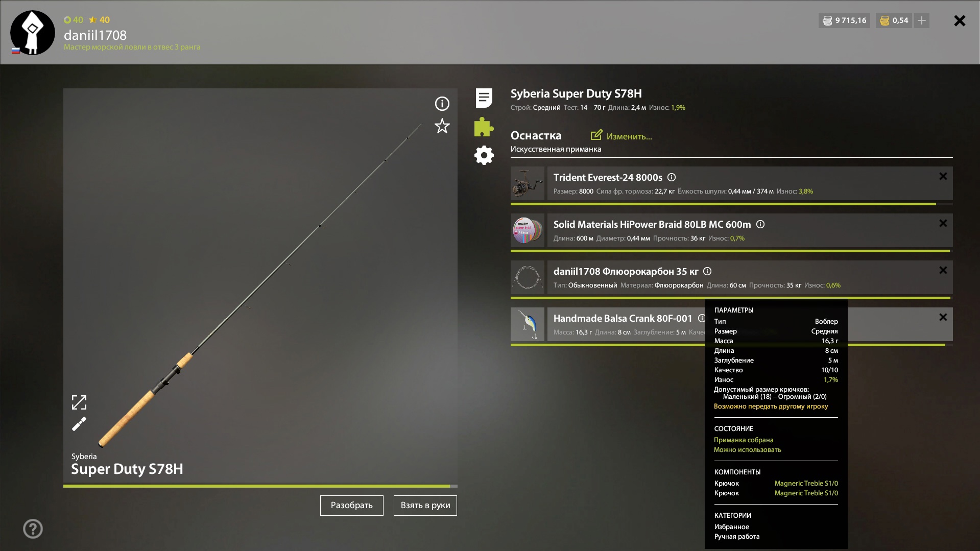Click the Взять в руки button
The width and height of the screenshot is (980, 551).
point(425,505)
